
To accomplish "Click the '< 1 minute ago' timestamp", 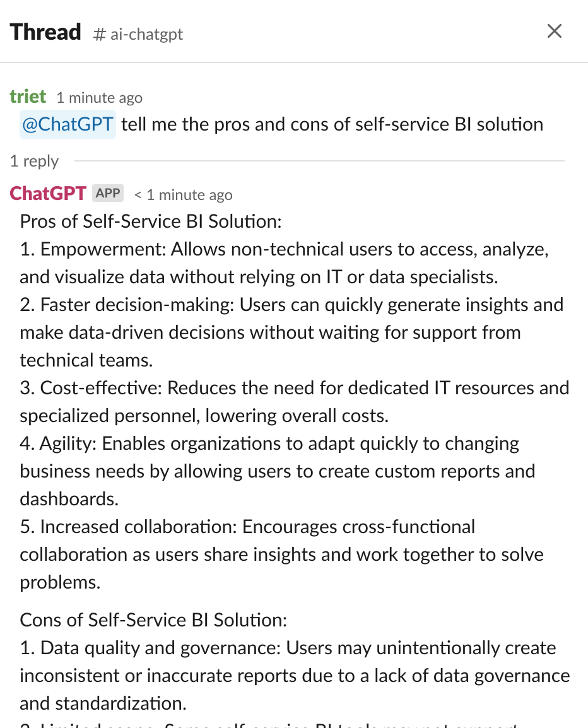I will [x=183, y=195].
